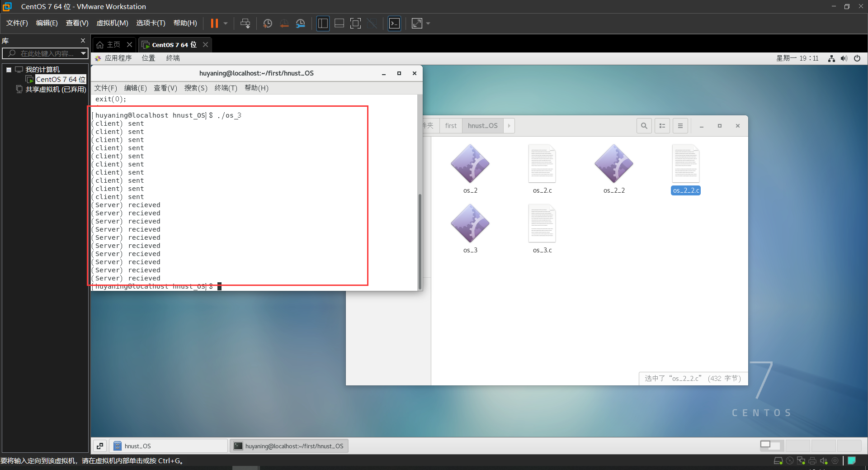Image resolution: width=868 pixels, height=470 pixels.
Task: Pause the virtual machine from VMware toolbar
Action: [x=215, y=24]
